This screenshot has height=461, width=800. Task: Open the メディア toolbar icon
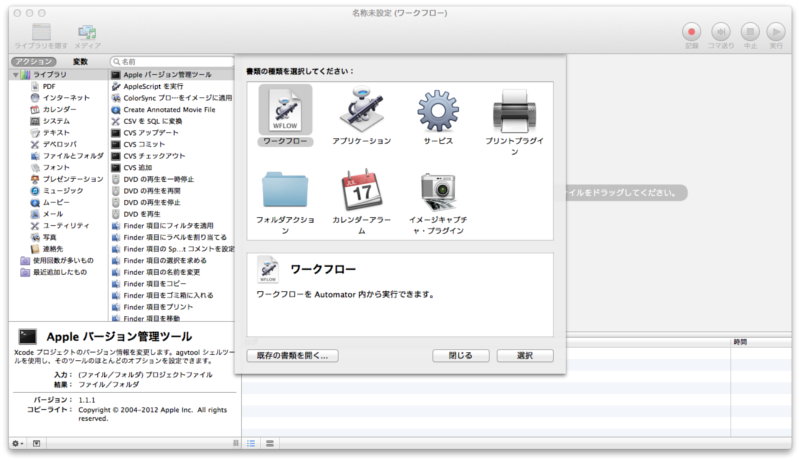[87, 32]
